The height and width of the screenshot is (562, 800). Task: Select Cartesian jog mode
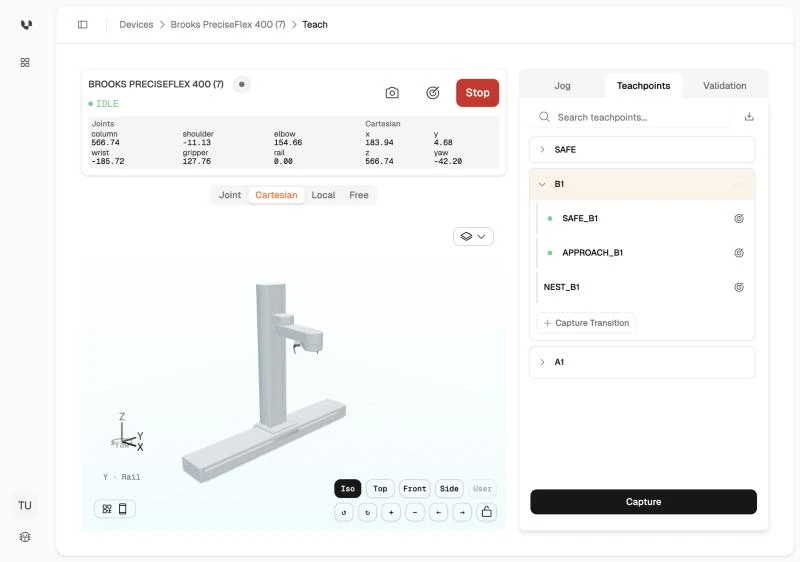pos(276,195)
